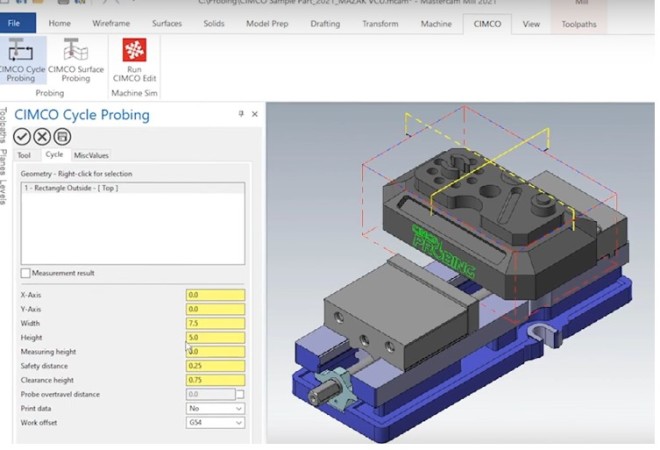The height and width of the screenshot is (450, 660).
Task: Select the CIMCO ribbon tab
Action: [x=487, y=24]
